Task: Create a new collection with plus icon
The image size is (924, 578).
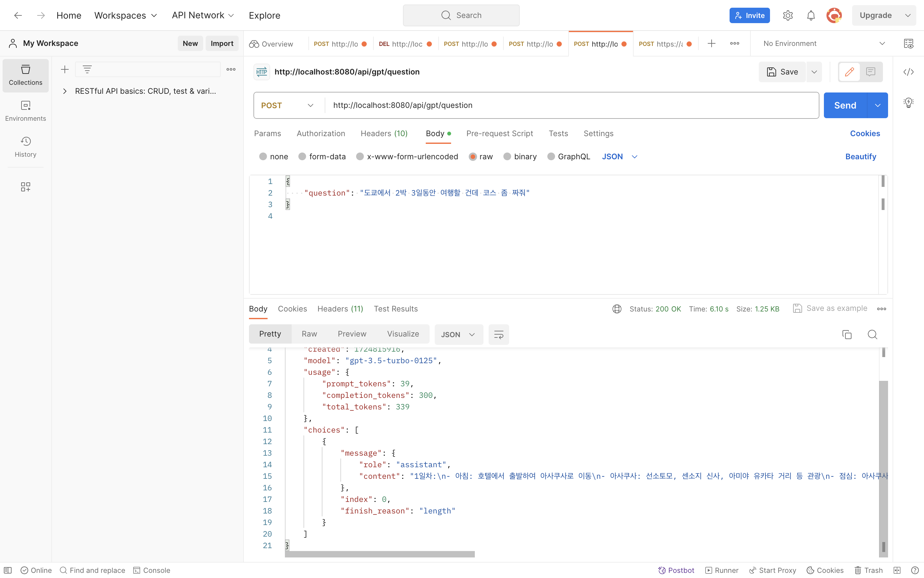Action: point(65,69)
